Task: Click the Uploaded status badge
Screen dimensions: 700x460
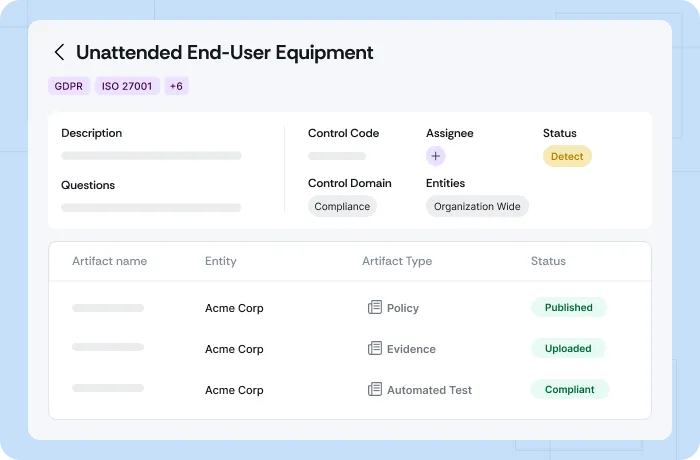Action: 569,349
